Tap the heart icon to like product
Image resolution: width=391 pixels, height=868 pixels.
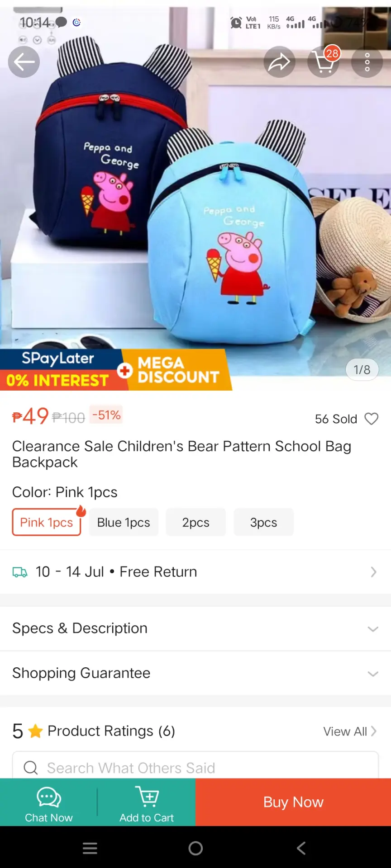tap(372, 419)
